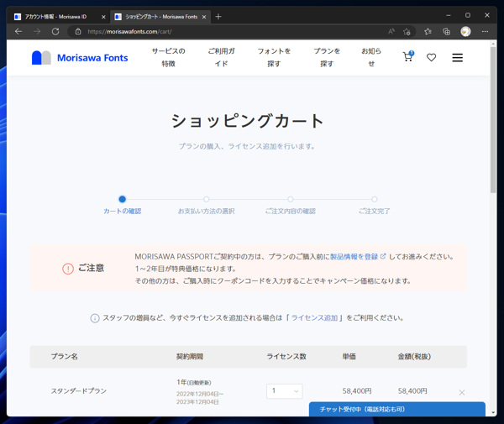Image resolution: width=504 pixels, height=424 pixels.
Task: Open ご利用ガイド menu
Action: coord(221,57)
